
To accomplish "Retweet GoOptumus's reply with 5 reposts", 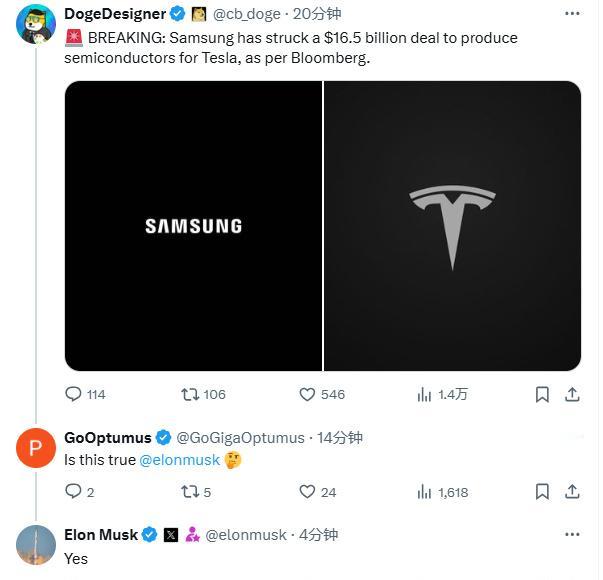I will (x=196, y=492).
